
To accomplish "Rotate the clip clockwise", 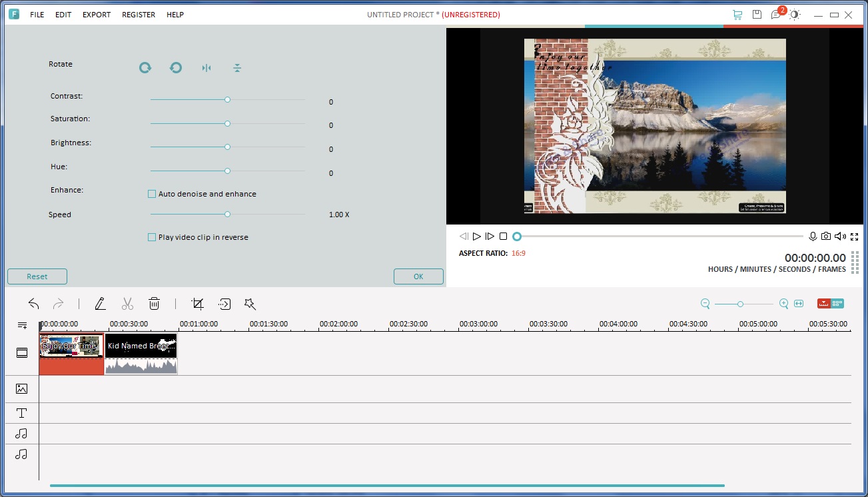I will [x=145, y=67].
